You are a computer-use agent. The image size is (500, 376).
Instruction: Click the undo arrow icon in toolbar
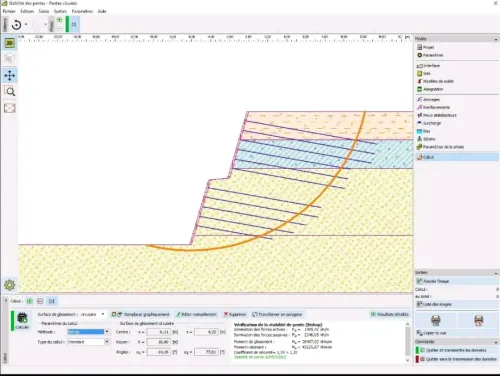(x=16, y=25)
